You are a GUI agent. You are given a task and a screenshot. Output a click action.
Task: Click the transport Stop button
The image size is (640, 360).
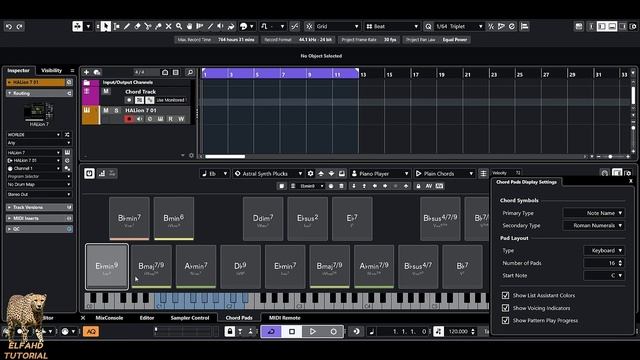[x=292, y=331]
